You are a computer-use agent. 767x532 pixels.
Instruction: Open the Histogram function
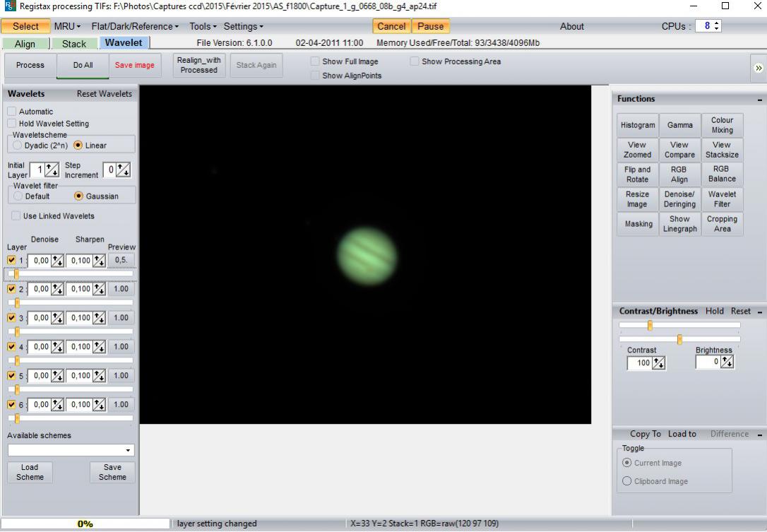pos(638,125)
